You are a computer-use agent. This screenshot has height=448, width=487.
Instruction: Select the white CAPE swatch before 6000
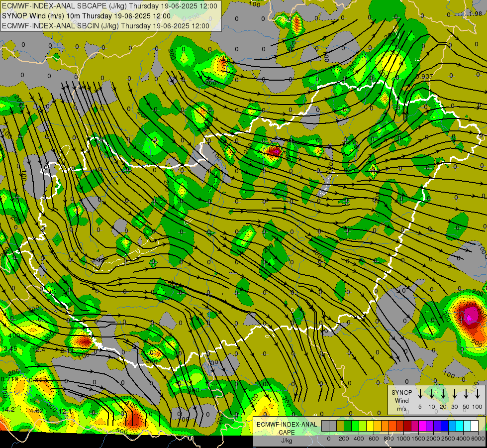pos(475,426)
